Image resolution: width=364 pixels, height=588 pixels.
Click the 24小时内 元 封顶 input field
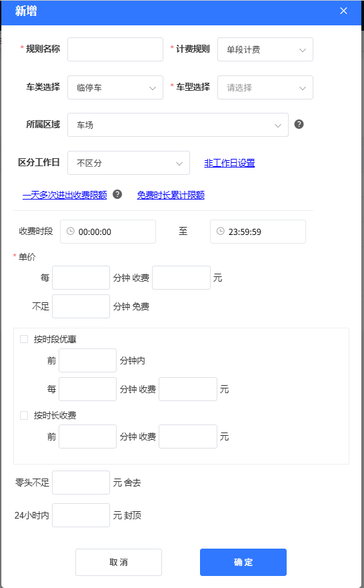[81, 515]
